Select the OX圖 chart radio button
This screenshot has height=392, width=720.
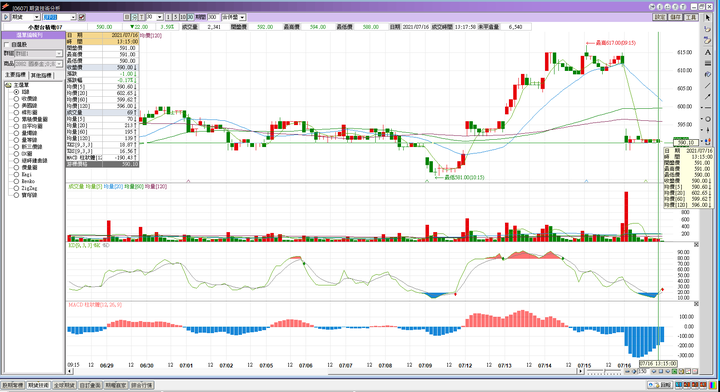tap(16, 154)
